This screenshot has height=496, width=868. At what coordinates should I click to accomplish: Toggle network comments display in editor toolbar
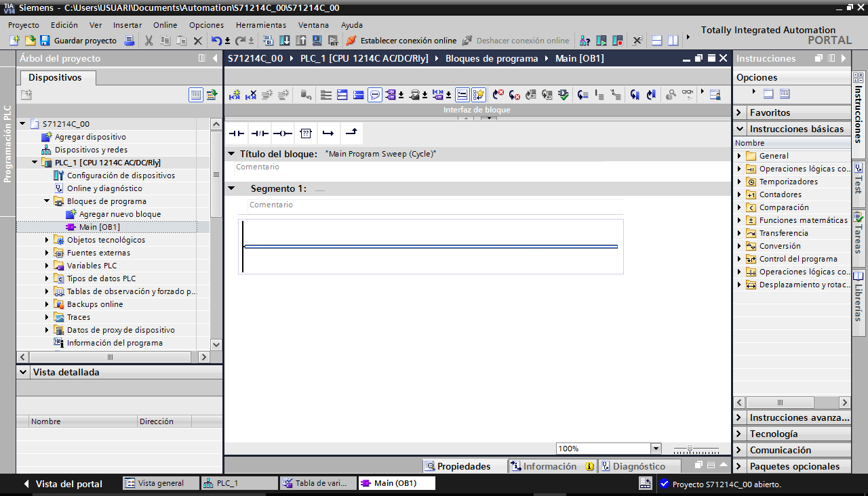[375, 95]
